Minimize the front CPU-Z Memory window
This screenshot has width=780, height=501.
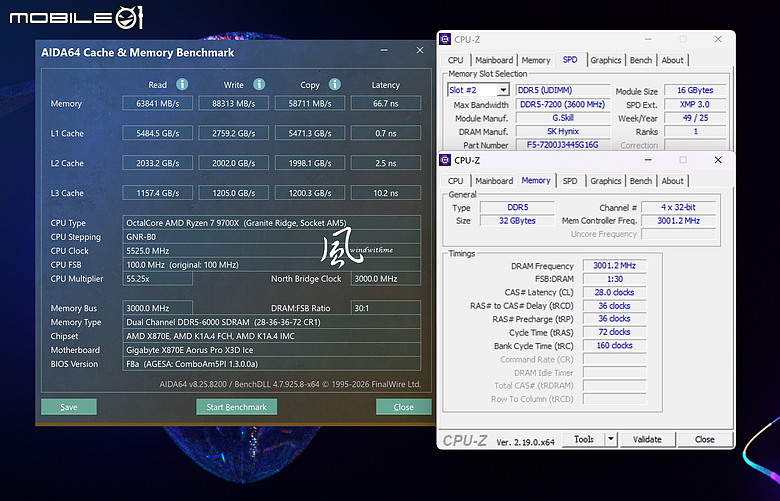[x=648, y=160]
